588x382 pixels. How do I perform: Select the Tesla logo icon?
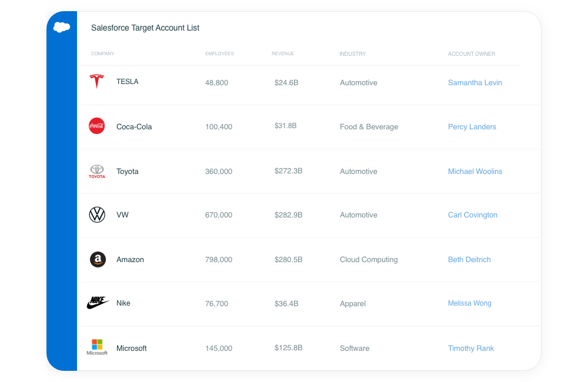(x=97, y=81)
